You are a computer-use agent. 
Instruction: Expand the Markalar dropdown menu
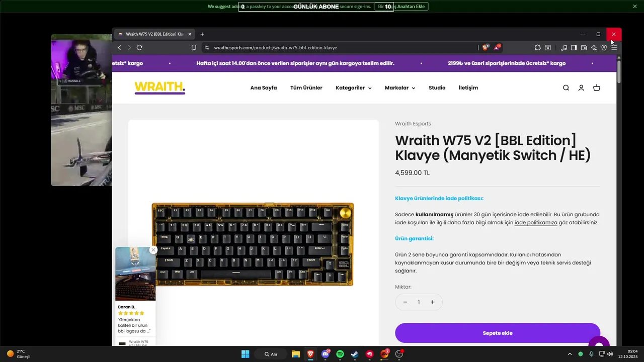400,88
